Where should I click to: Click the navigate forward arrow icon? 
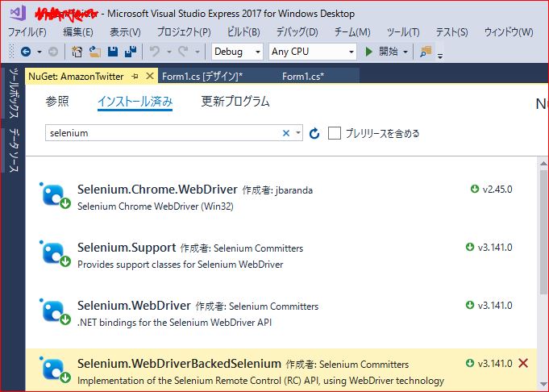(x=53, y=52)
